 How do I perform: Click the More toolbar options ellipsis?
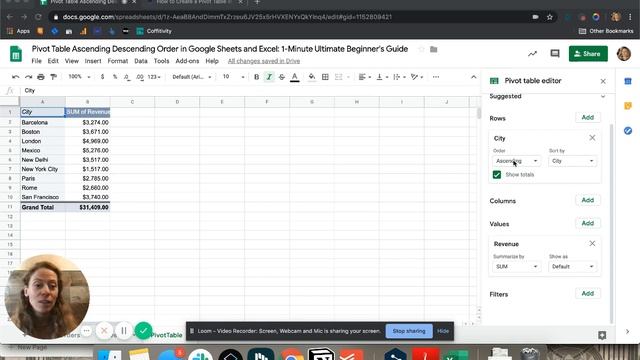pyautogui.click(x=436, y=77)
